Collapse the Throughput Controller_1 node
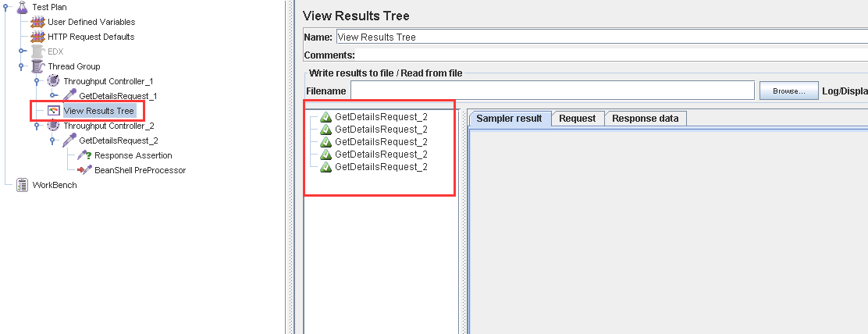This screenshot has height=334, width=868. pyautogui.click(x=37, y=81)
